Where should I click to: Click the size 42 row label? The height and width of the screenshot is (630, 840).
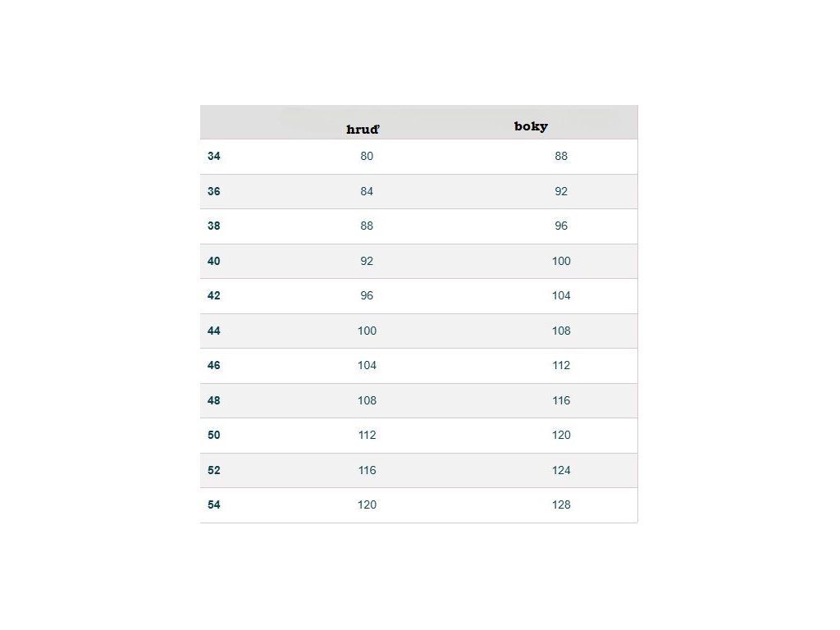pos(214,295)
